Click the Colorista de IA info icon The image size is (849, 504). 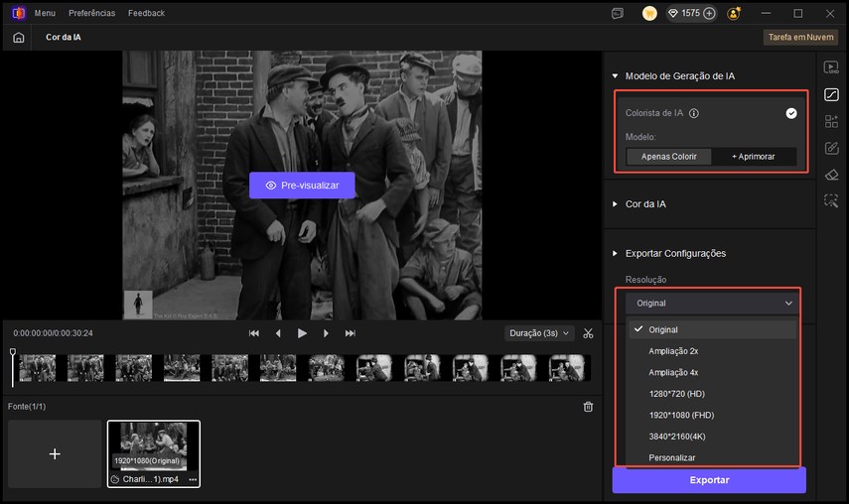(694, 113)
